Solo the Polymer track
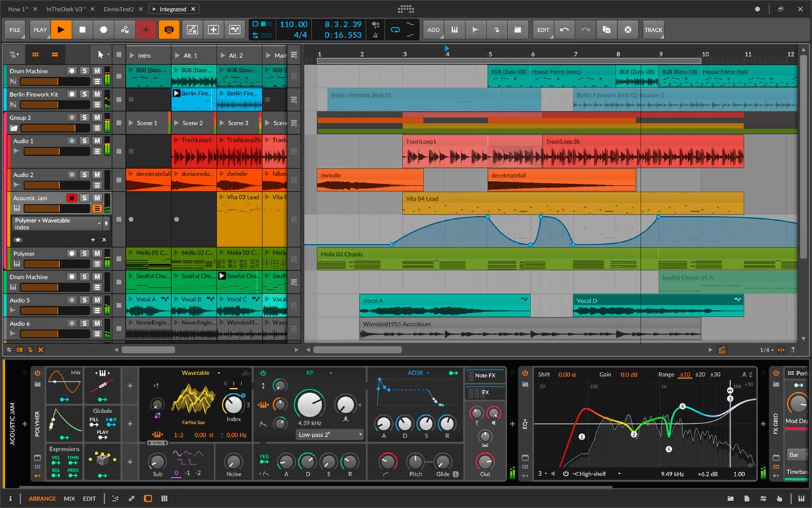Viewport: 812px width, 508px height. tap(85, 253)
